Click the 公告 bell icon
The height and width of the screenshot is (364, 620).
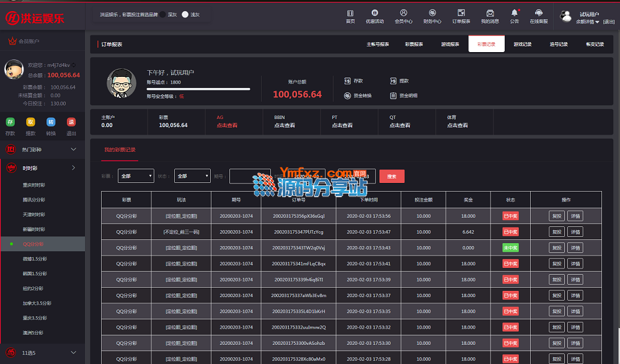[514, 13]
